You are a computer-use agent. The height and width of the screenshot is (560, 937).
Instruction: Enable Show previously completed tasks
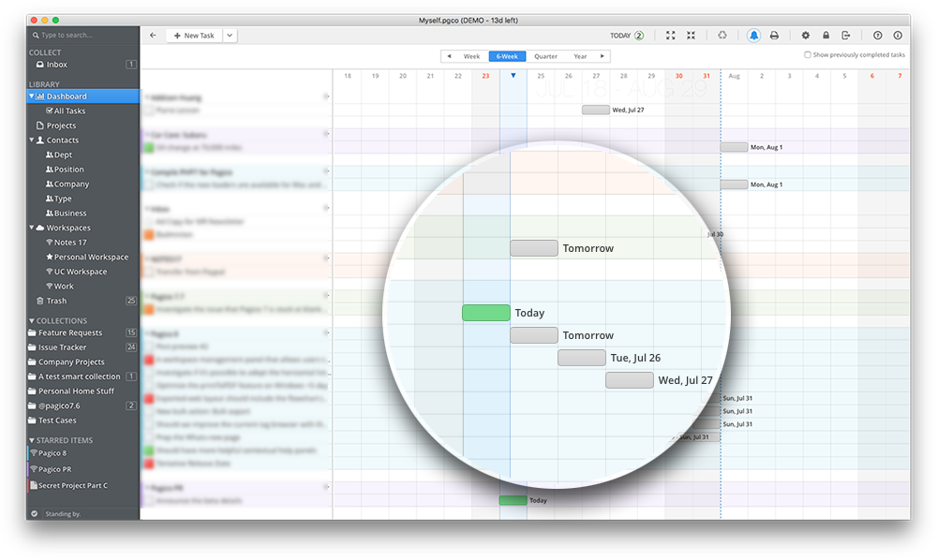[808, 55]
